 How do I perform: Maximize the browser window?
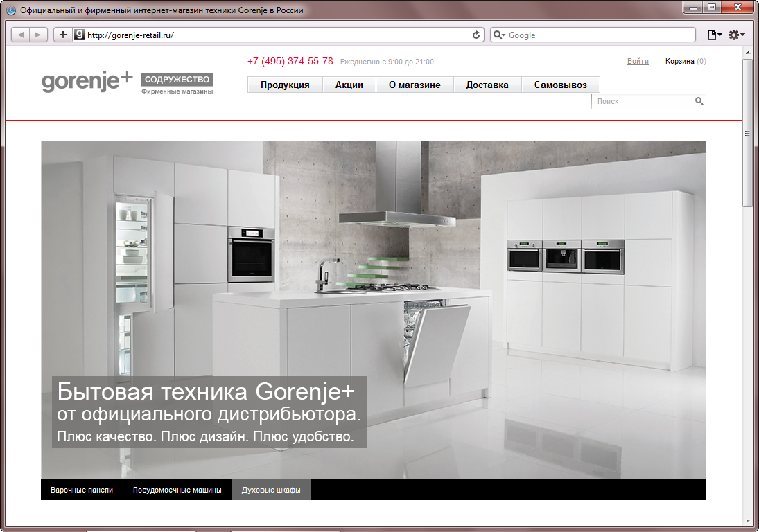coord(712,8)
